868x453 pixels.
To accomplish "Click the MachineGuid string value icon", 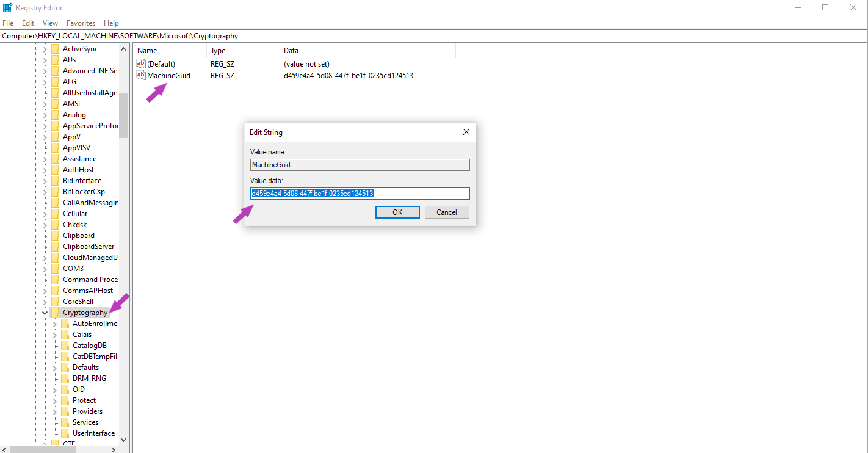I will [x=141, y=76].
